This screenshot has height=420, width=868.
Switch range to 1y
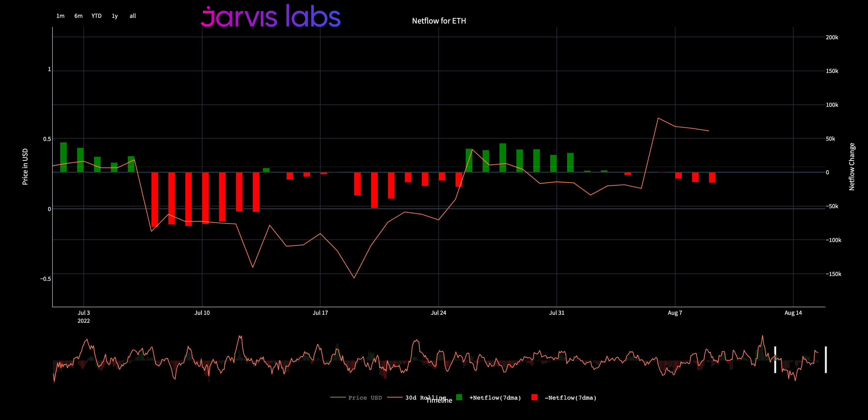115,16
